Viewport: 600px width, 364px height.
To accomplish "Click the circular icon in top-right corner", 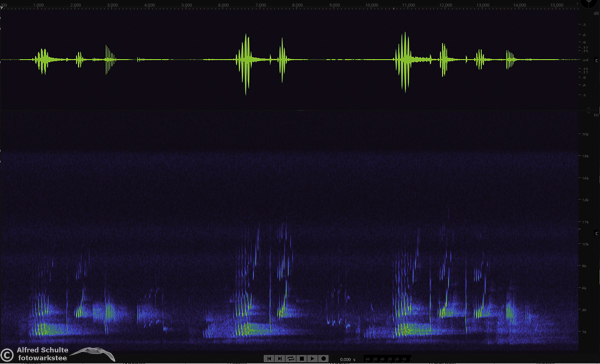I will [x=589, y=2].
